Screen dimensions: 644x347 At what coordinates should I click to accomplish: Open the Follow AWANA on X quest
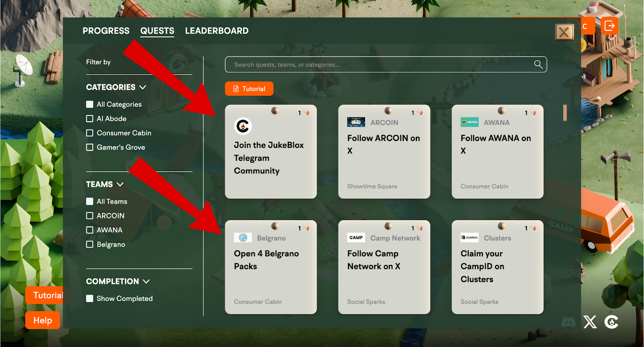pos(497,152)
